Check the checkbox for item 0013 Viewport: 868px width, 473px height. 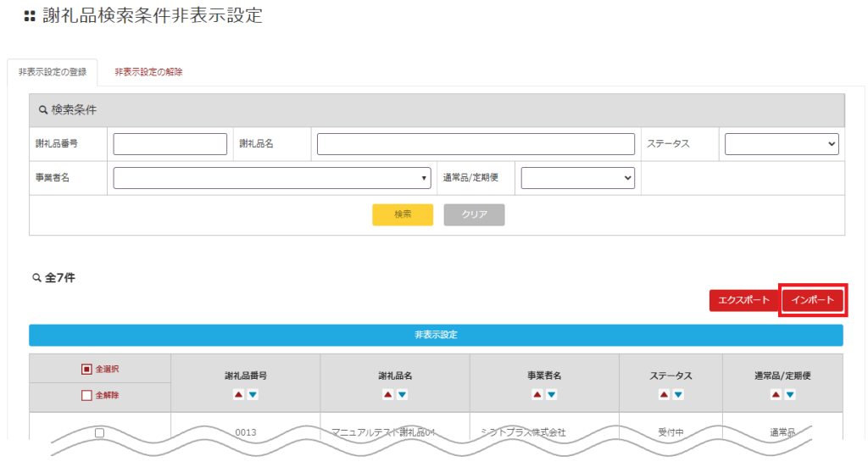(99, 432)
